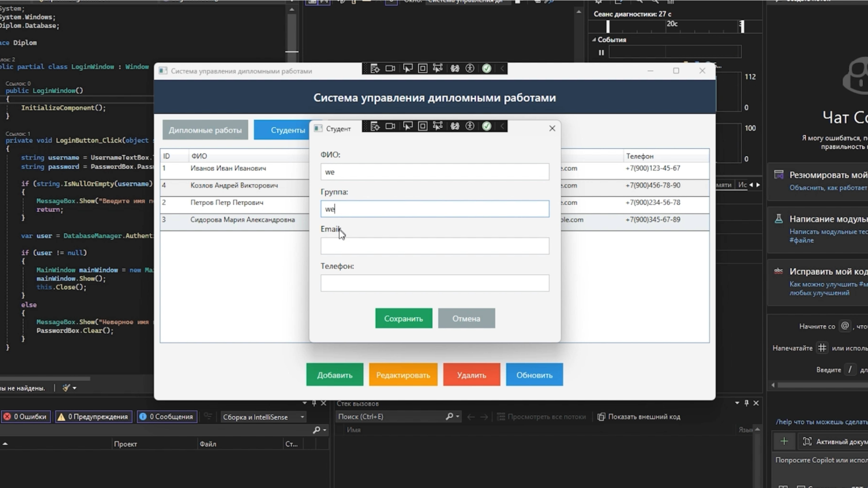This screenshot has width=868, height=488.
Task: Run accessibility scan icon in Студент dialog toolbar
Action: (x=470, y=126)
